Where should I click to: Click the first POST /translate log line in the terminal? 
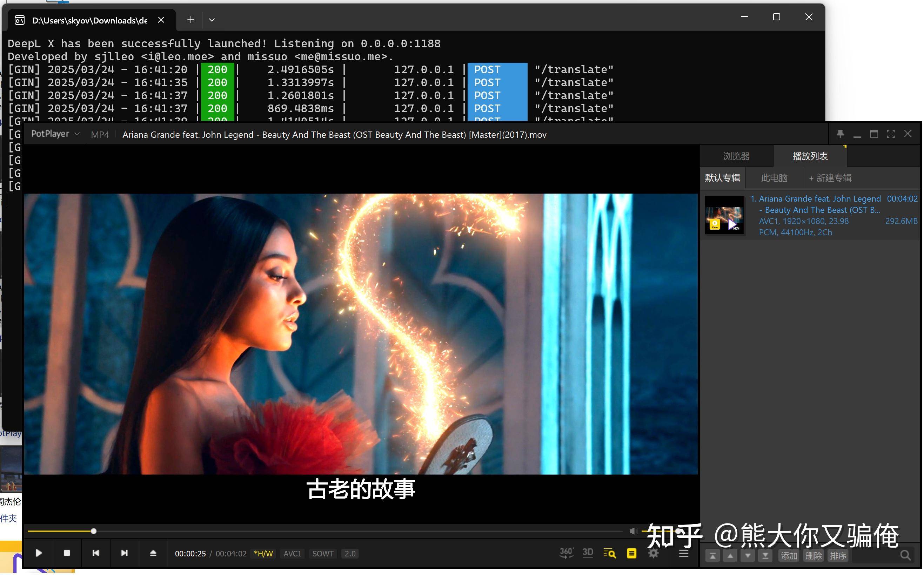pos(311,69)
